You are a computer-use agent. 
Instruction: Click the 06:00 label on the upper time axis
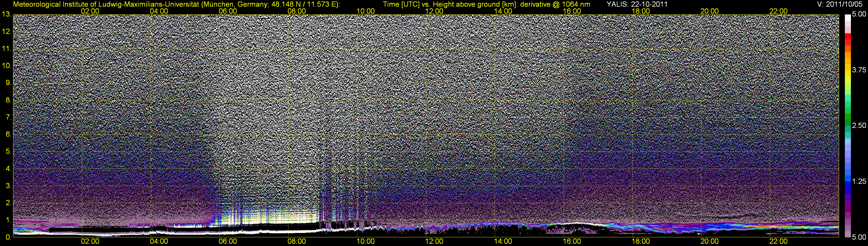[x=228, y=11]
